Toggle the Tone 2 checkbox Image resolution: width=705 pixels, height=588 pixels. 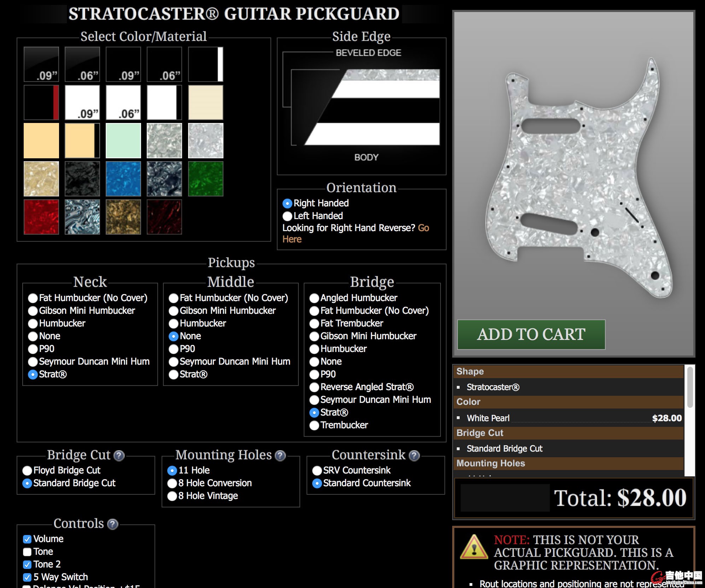pyautogui.click(x=27, y=565)
